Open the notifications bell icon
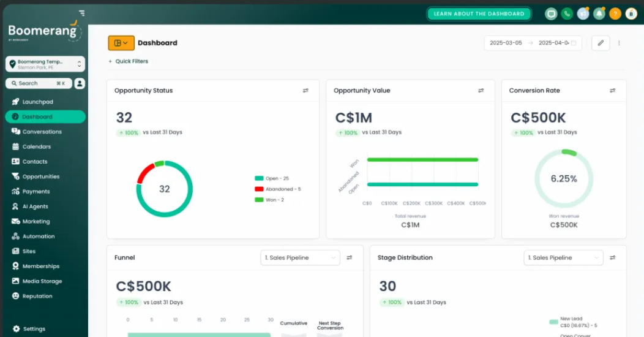 click(599, 13)
